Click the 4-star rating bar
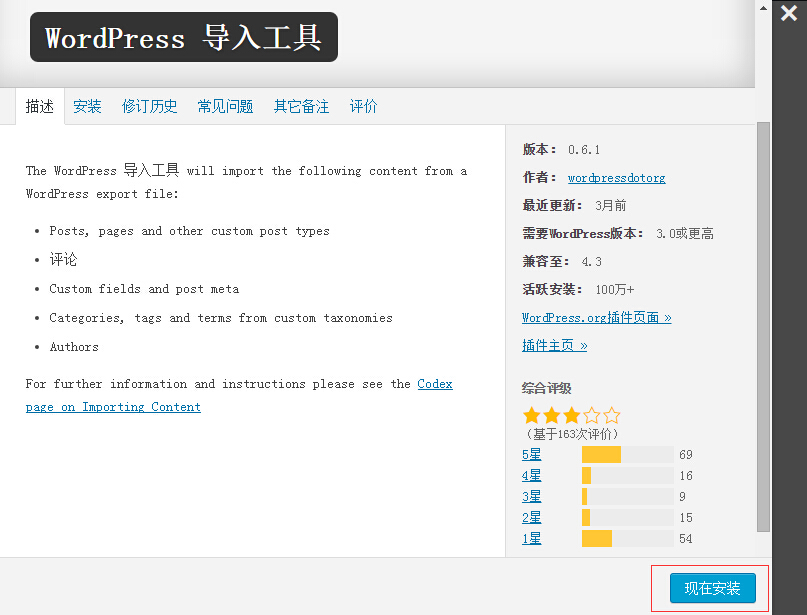This screenshot has height=615, width=807. [x=627, y=476]
